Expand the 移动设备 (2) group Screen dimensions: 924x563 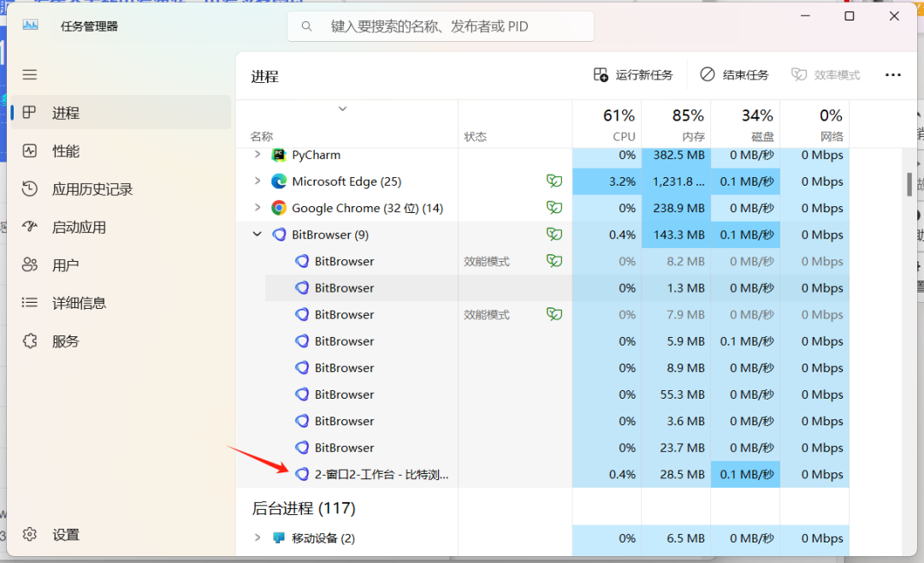(x=257, y=537)
